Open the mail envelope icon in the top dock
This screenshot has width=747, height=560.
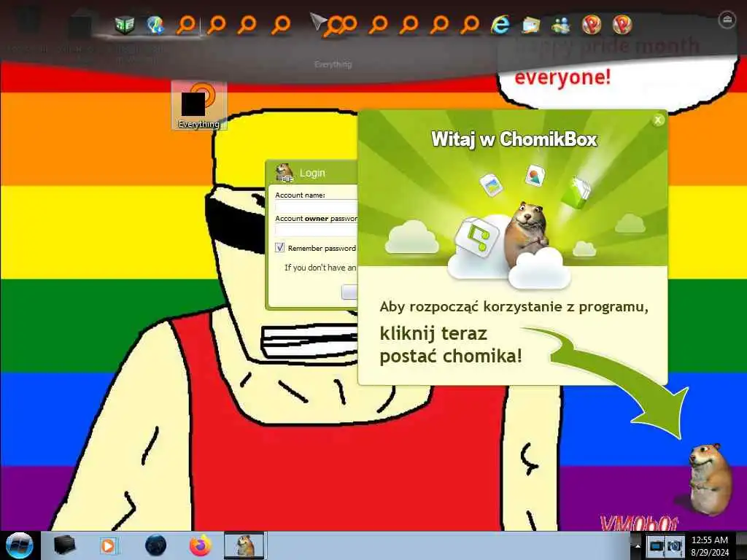[531, 25]
